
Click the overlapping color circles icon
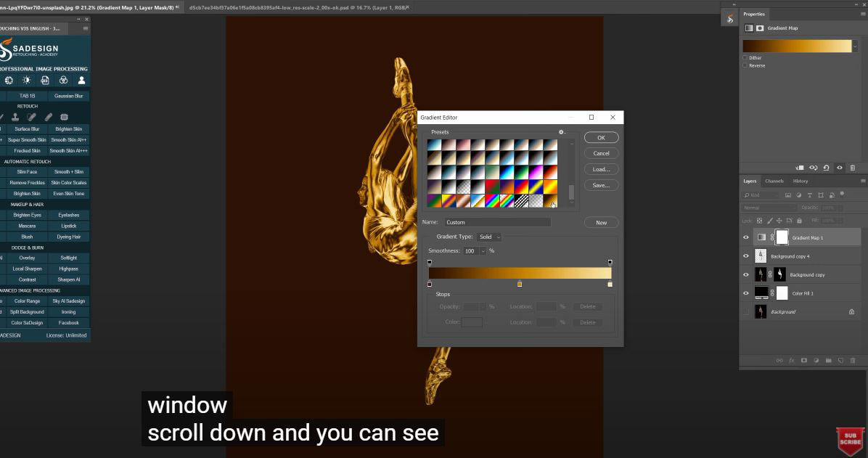tap(63, 81)
